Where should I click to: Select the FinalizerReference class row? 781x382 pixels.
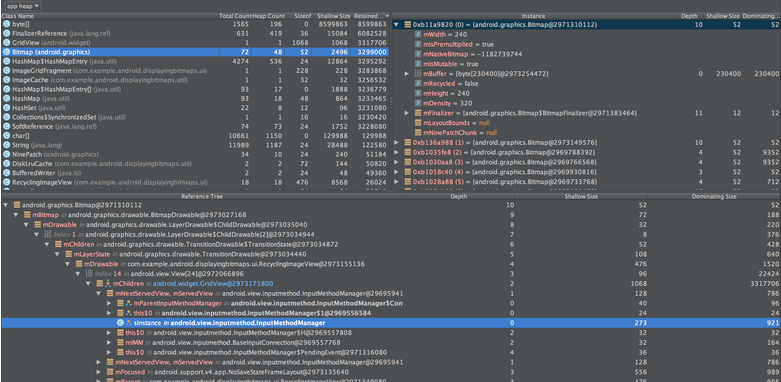(195, 33)
